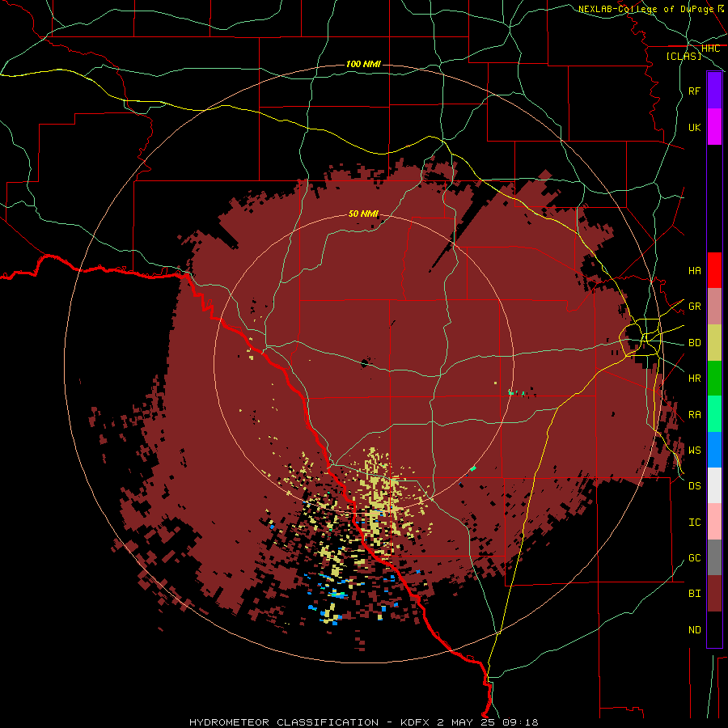Click the UK magenta legend swatch
728x728 pixels.
[714, 127]
